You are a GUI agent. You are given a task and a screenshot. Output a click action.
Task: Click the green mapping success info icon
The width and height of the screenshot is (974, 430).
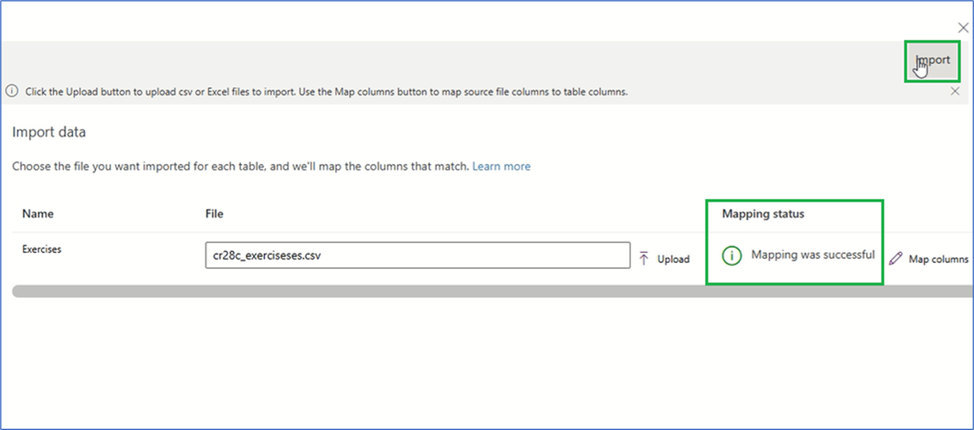pyautogui.click(x=732, y=256)
